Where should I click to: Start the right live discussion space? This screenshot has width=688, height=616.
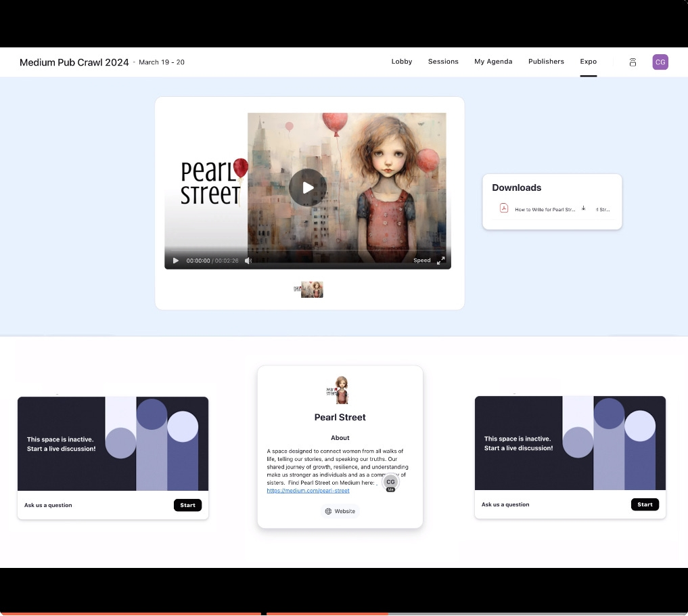(645, 504)
